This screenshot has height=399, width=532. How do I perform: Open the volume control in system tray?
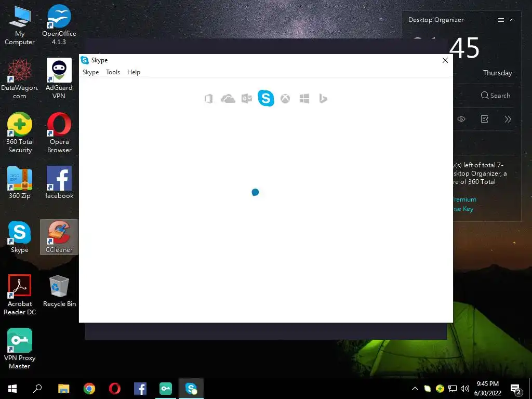pos(465,389)
